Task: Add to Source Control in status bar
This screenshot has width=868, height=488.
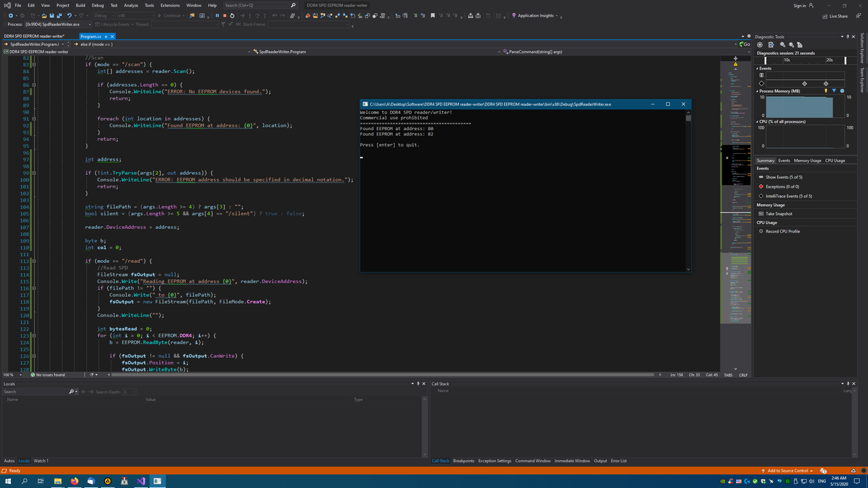Action: (787, 470)
